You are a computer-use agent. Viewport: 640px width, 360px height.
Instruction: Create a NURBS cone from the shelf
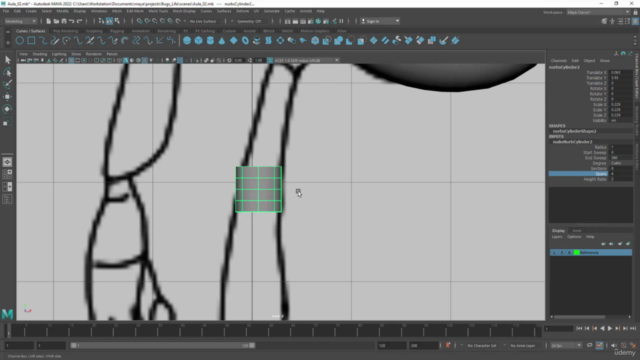tap(222, 40)
